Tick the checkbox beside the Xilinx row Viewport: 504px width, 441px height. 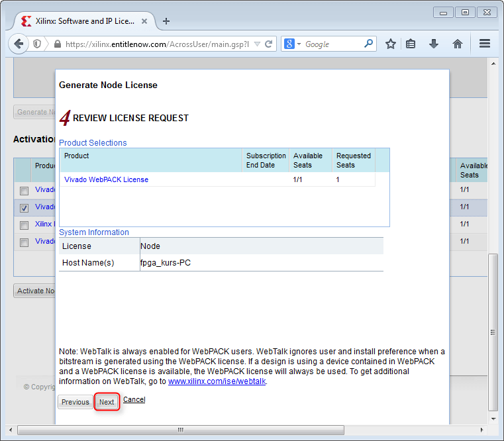[x=25, y=225]
